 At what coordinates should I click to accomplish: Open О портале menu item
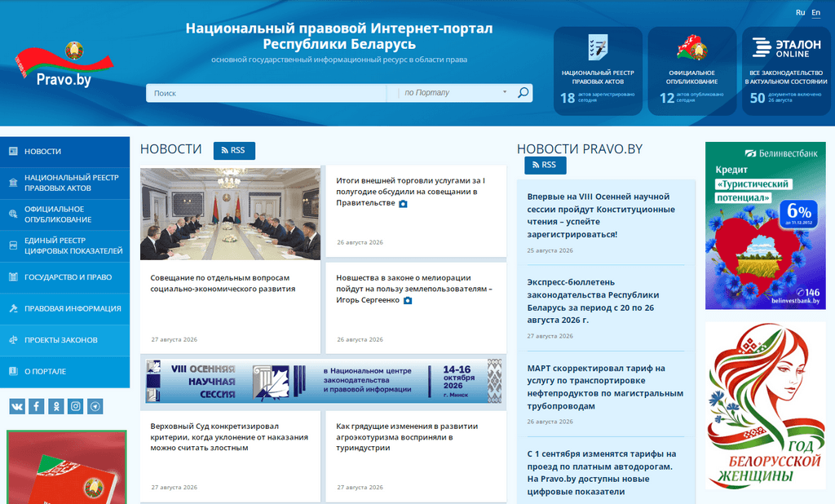click(x=65, y=371)
